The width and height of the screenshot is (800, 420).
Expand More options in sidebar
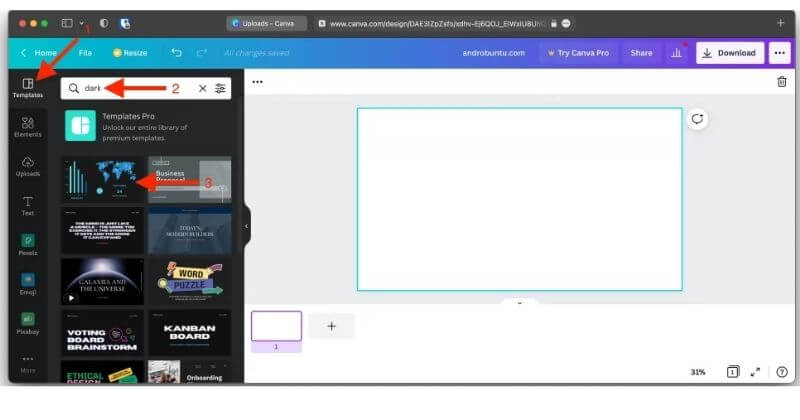click(x=28, y=364)
